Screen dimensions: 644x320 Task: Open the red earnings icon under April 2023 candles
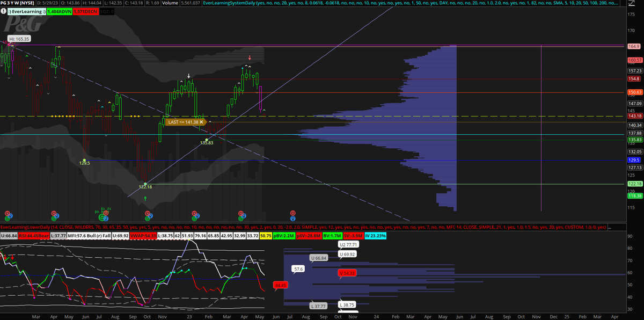click(241, 213)
